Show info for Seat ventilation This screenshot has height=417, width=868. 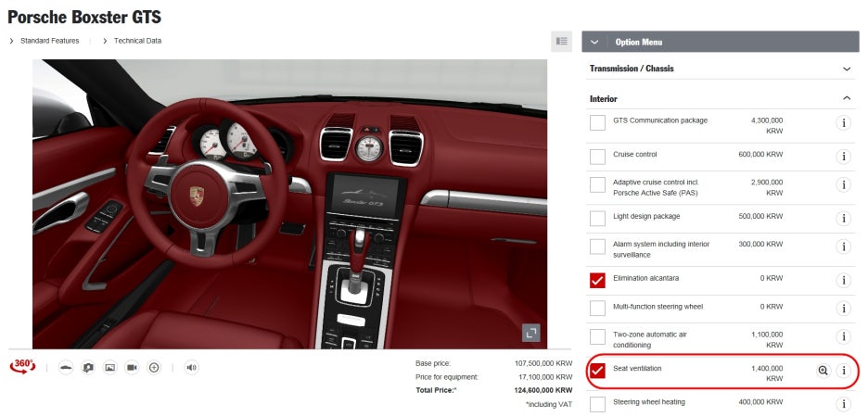click(x=843, y=371)
